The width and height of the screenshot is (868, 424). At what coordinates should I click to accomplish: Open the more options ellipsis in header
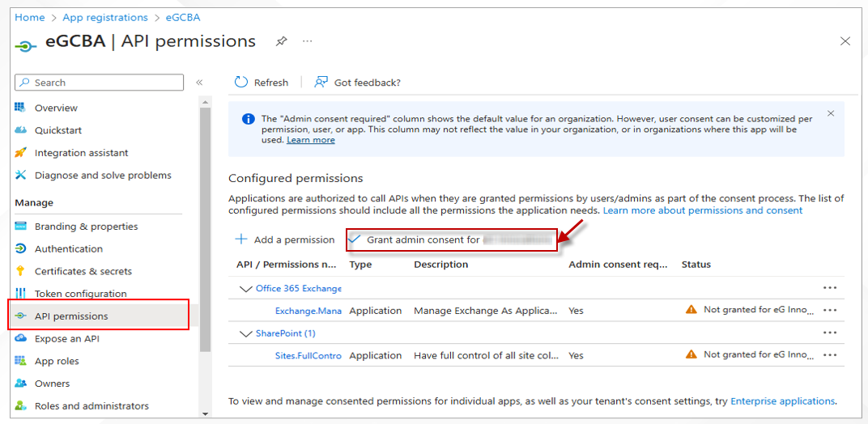click(308, 41)
